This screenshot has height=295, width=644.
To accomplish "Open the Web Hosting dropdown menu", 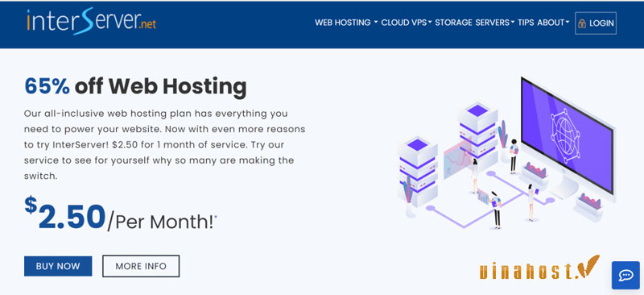I will tap(346, 23).
